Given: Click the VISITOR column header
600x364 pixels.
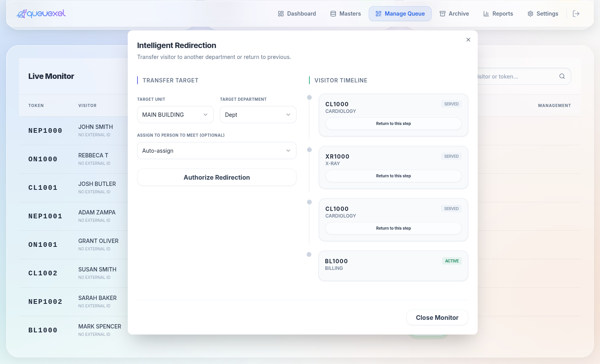Looking at the screenshot, I should click(x=87, y=105).
